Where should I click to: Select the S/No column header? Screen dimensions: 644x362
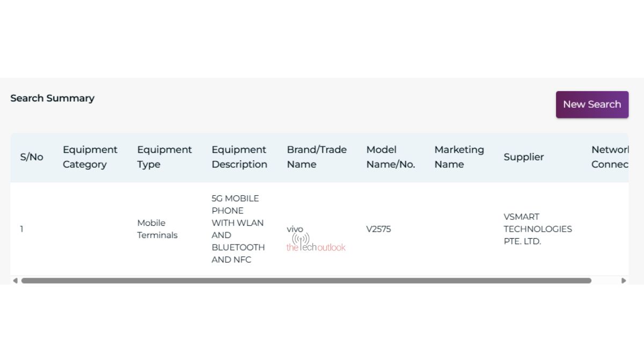(x=32, y=157)
